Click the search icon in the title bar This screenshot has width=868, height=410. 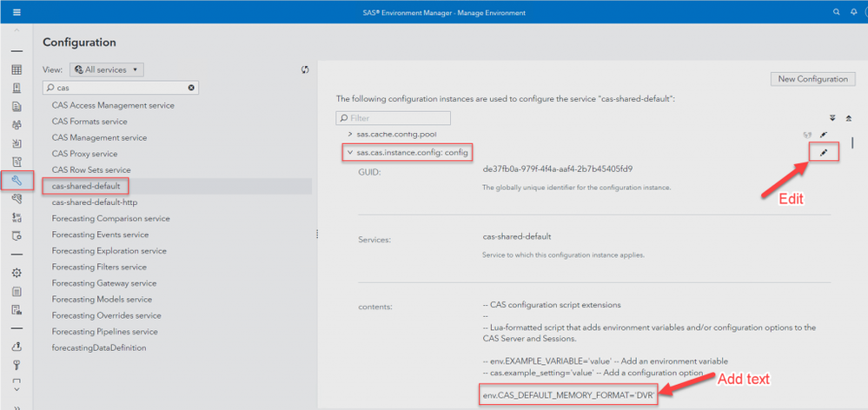pyautogui.click(x=837, y=12)
